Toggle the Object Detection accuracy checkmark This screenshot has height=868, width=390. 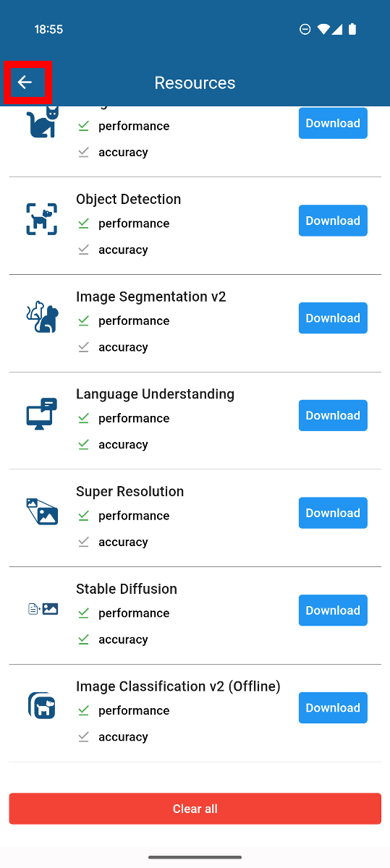tap(83, 250)
